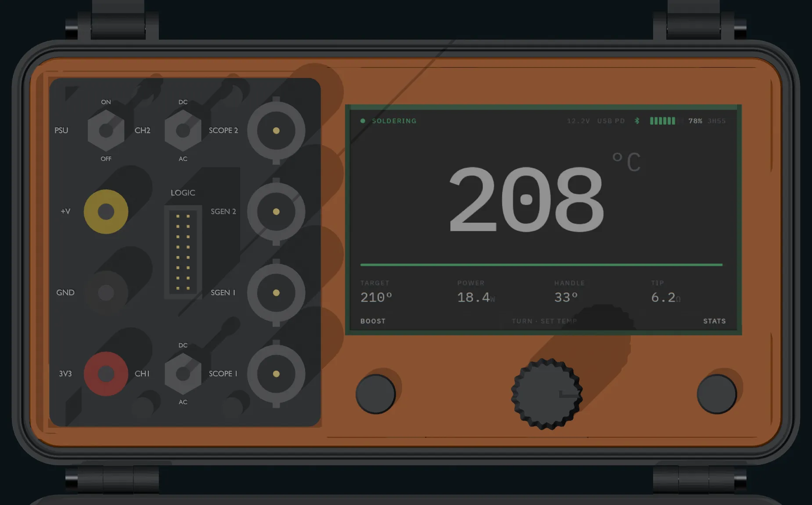Push the round button under BOOST
This screenshot has height=505, width=812.
coord(376,394)
